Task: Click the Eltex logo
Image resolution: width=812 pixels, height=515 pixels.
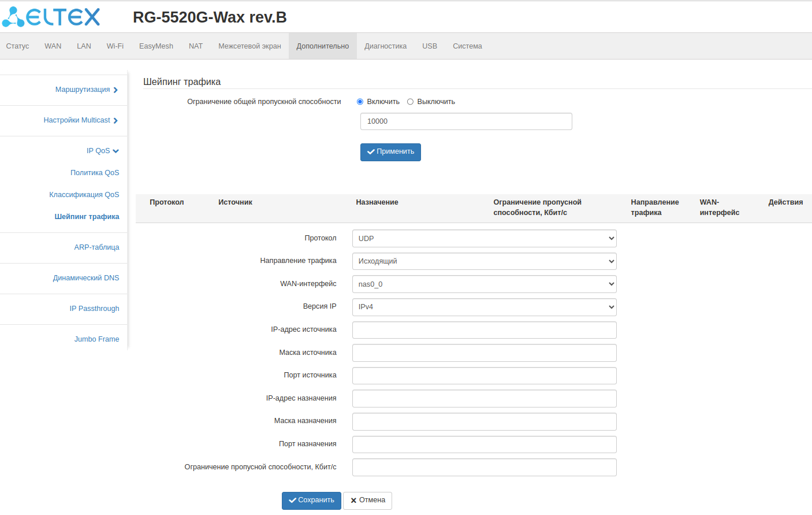Action: [51, 17]
